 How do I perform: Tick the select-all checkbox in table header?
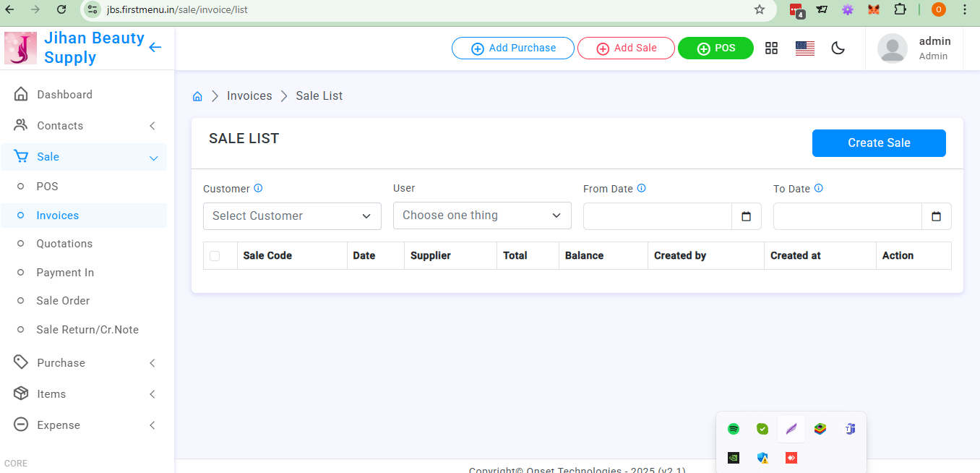(215, 256)
